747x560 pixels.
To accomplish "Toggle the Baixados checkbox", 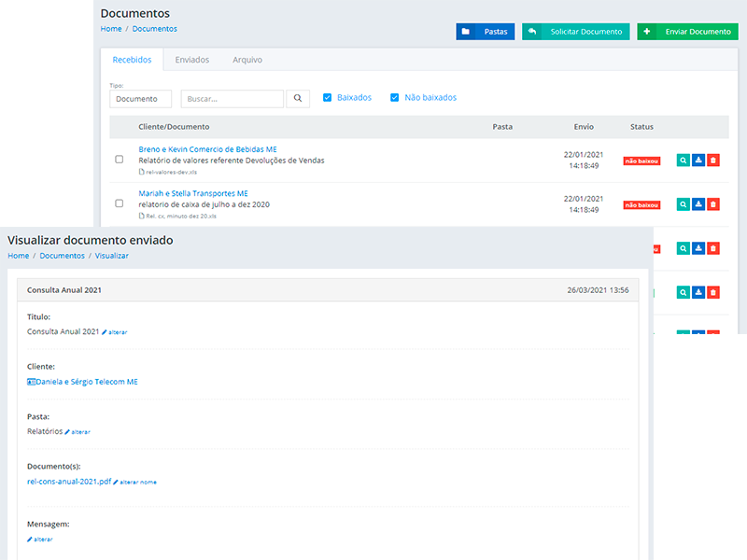I will tap(327, 98).
